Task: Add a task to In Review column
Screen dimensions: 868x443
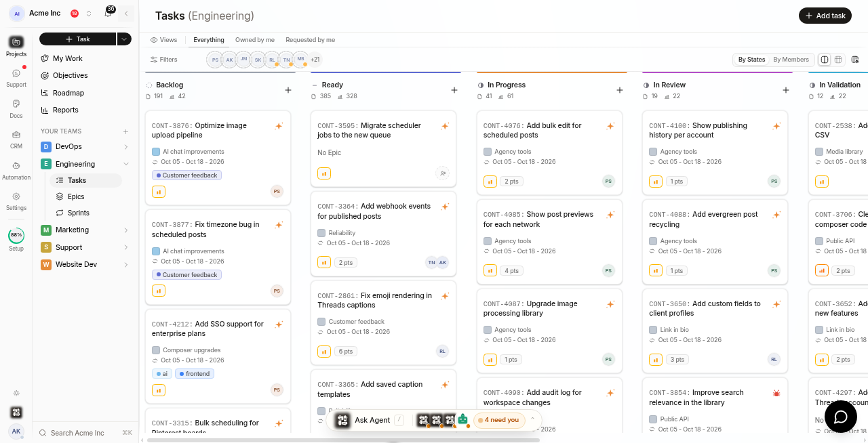Action: tap(786, 90)
